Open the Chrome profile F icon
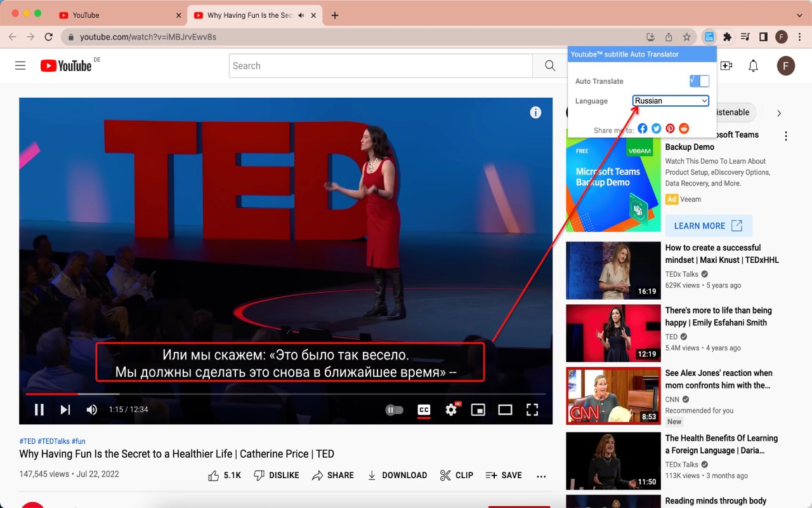812x508 pixels. (x=782, y=37)
